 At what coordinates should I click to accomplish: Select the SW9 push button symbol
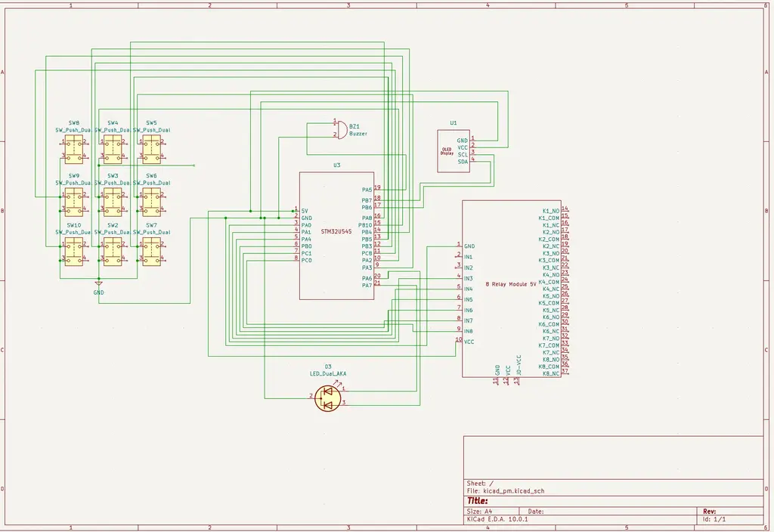[74, 202]
